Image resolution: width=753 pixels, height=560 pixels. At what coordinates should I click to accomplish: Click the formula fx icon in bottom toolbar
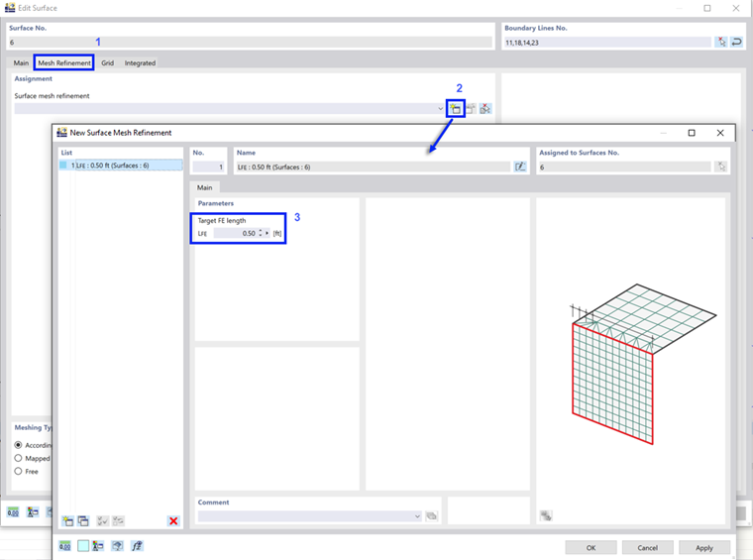[x=137, y=546]
